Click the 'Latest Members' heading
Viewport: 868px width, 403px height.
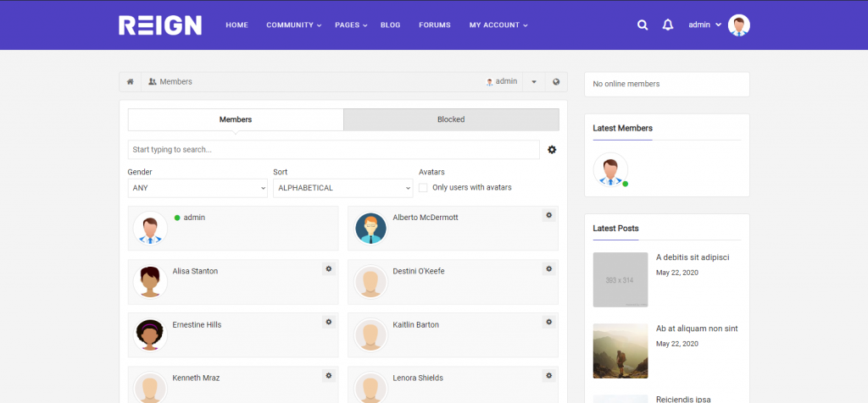coord(623,128)
